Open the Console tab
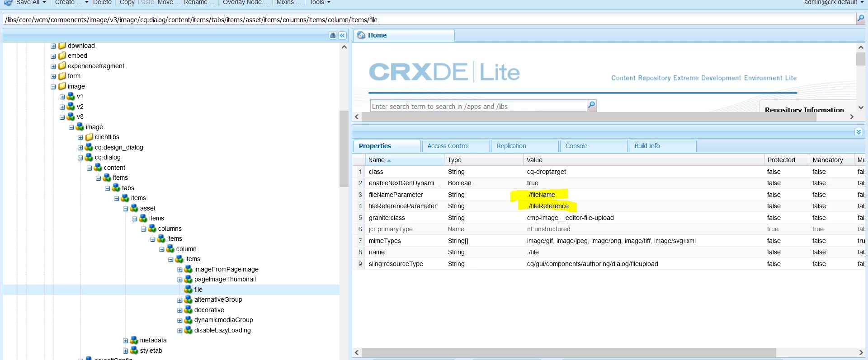868x360 pixels. point(594,146)
